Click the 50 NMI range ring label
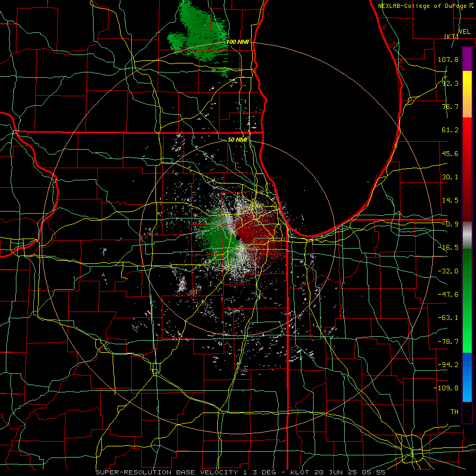Screen dimensions: 476x476 [x=237, y=140]
